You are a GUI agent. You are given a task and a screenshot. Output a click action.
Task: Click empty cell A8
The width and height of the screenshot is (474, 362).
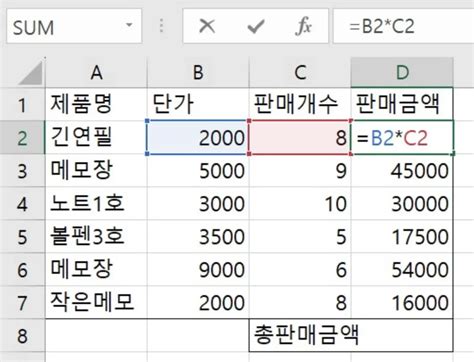pyautogui.click(x=96, y=335)
